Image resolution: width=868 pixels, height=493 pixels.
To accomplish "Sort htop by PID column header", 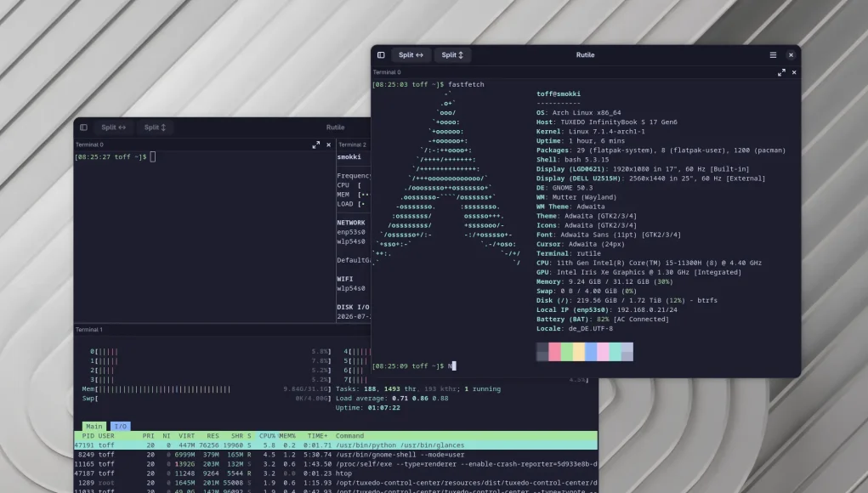I will point(88,436).
